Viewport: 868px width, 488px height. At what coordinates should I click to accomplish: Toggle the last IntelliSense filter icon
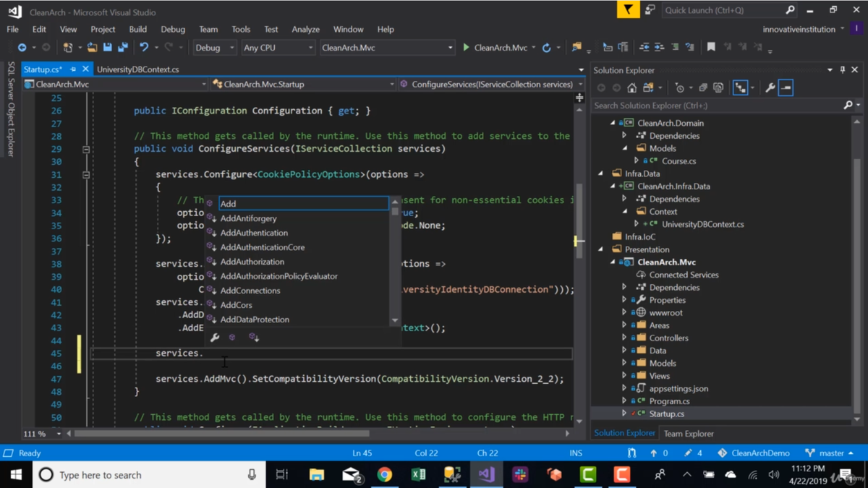(x=254, y=338)
